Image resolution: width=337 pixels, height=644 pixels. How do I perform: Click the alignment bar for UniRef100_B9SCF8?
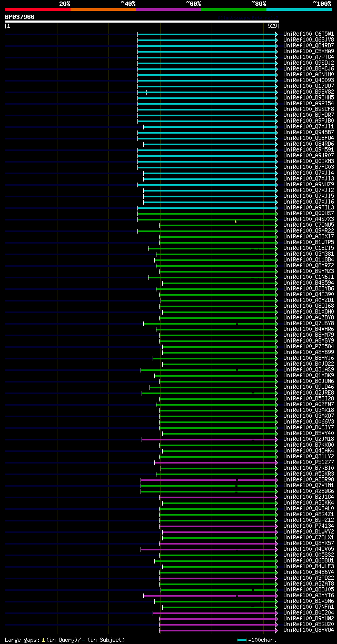click(x=207, y=109)
